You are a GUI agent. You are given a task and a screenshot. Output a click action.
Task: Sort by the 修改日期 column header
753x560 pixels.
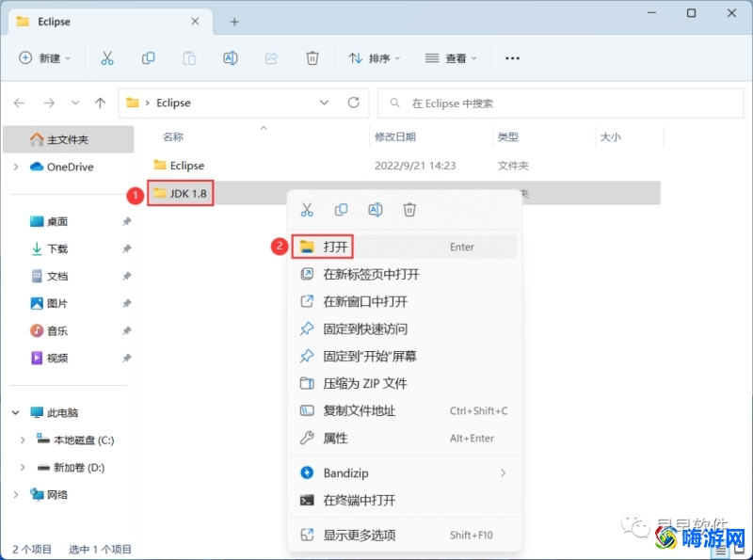394,136
